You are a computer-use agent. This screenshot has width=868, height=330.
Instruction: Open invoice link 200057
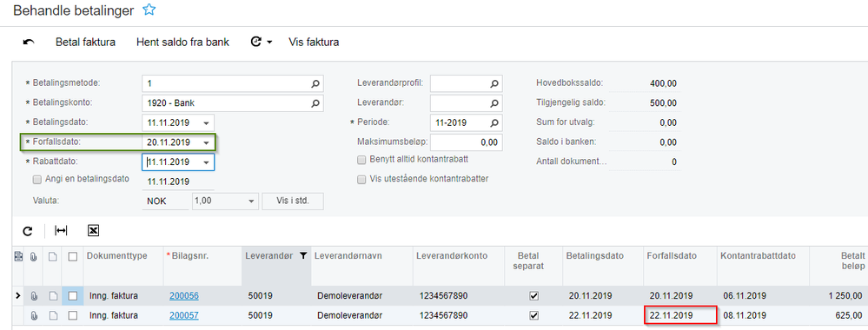pos(184,315)
